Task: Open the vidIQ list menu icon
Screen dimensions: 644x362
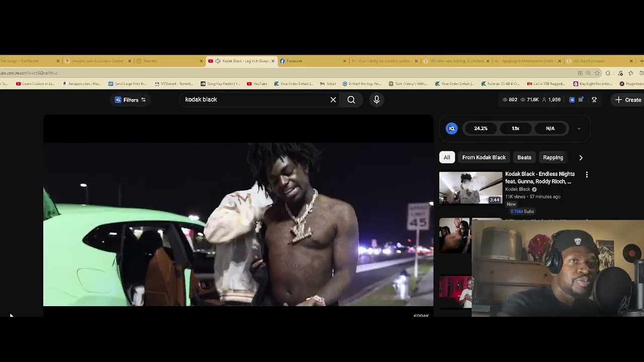Action: coord(581,100)
